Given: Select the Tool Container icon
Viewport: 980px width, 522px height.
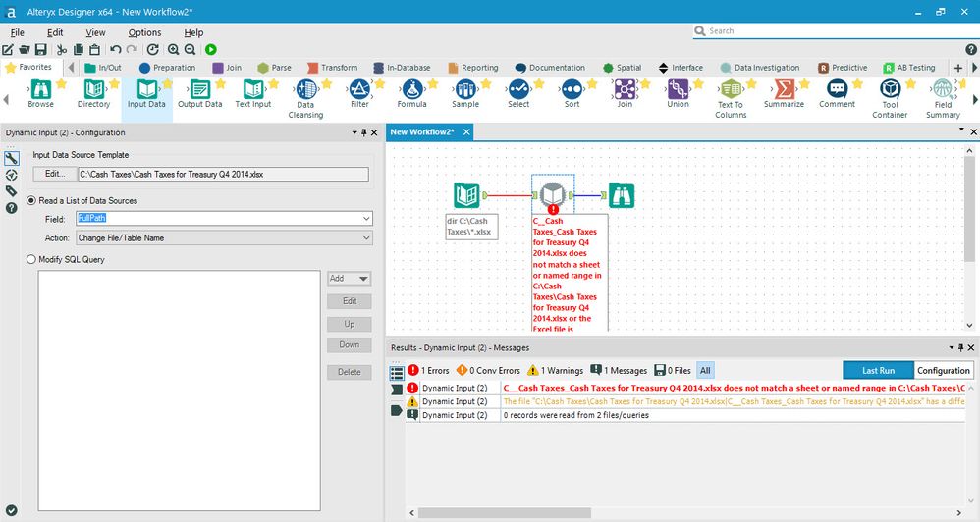Looking at the screenshot, I should click(890, 89).
